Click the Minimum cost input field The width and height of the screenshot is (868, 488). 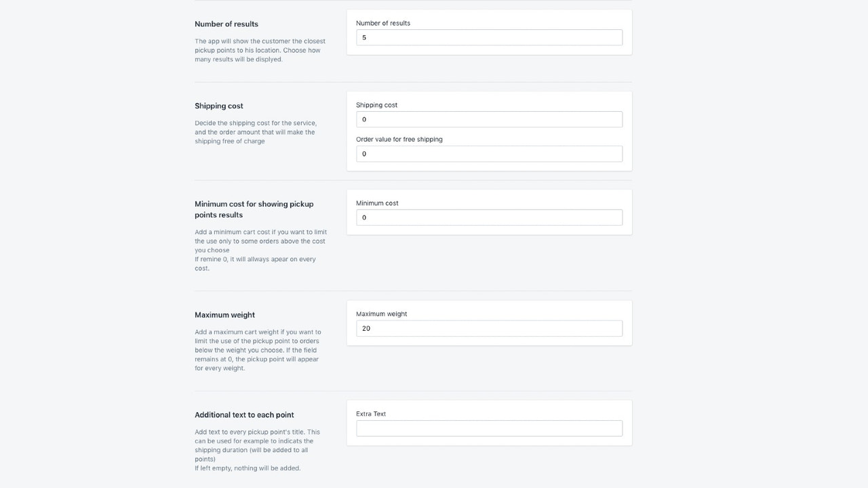488,217
